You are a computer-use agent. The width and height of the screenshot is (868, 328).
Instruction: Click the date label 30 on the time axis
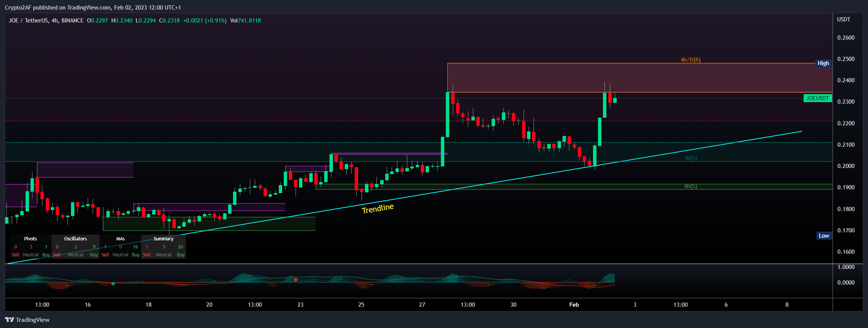coord(513,305)
